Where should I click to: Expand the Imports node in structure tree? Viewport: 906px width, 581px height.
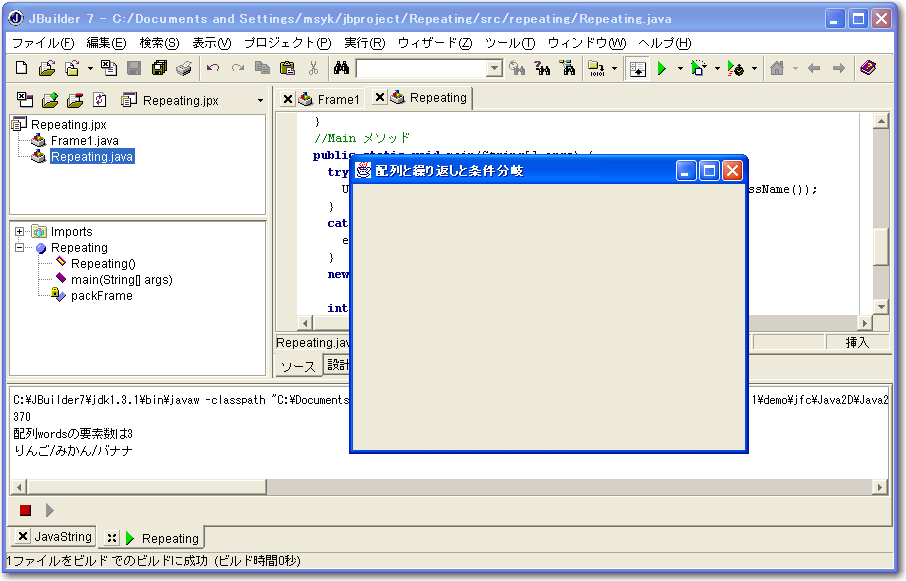click(x=20, y=232)
